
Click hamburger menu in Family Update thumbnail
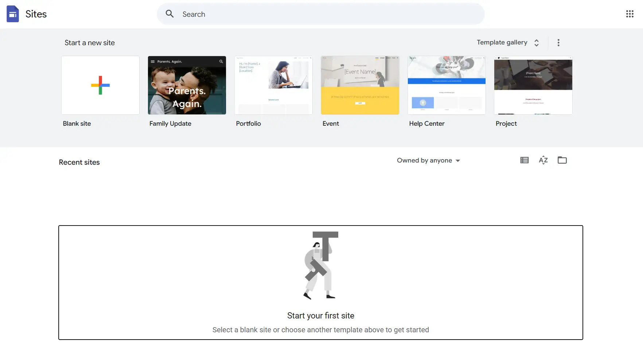click(x=153, y=62)
